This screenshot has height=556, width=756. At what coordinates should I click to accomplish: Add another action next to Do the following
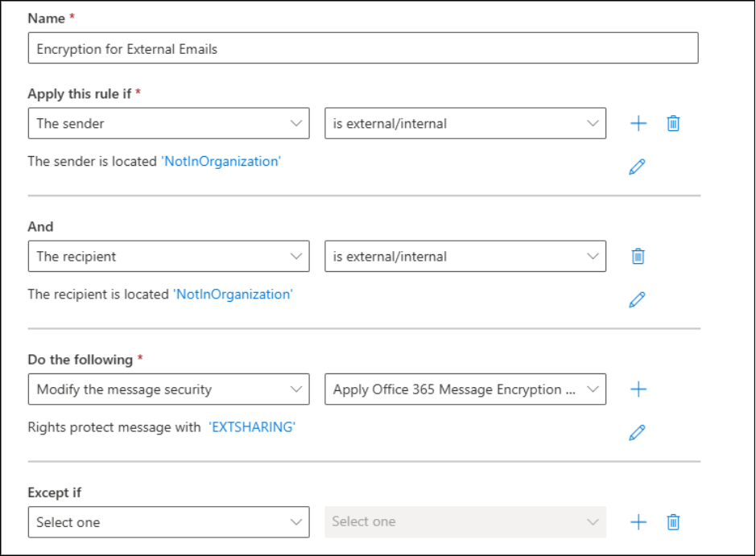click(x=638, y=389)
